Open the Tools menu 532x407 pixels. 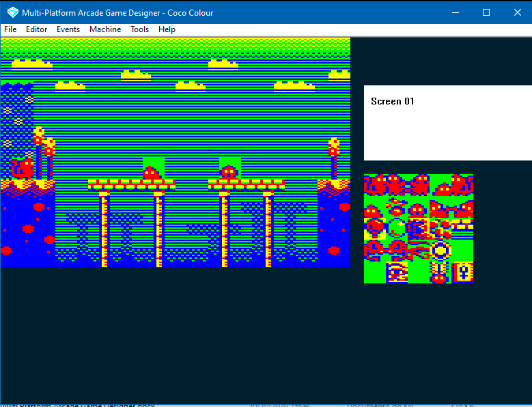[x=140, y=29]
